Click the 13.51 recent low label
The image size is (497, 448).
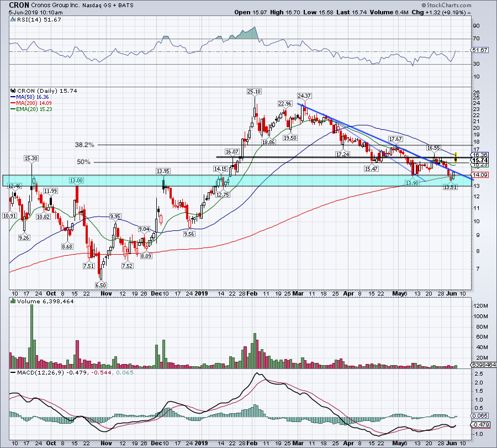pos(450,187)
